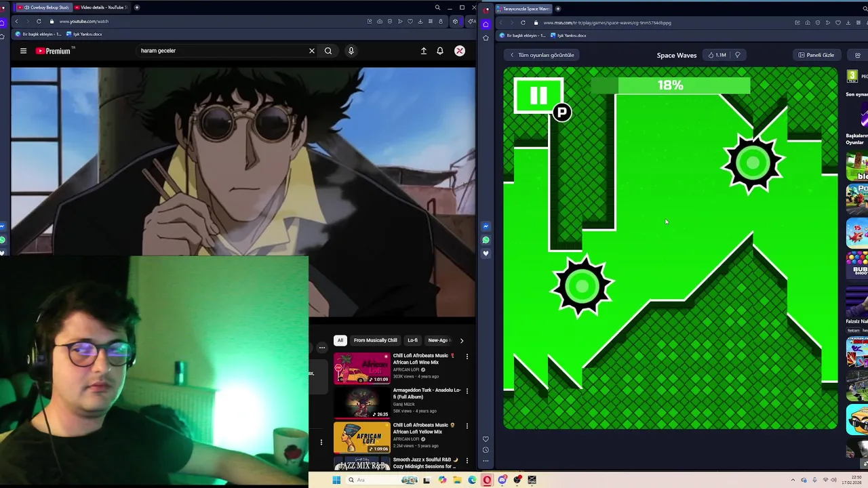Like Space Waves with thumbs-up 1.1M
Image resolution: width=868 pixels, height=488 pixels.
(717, 55)
